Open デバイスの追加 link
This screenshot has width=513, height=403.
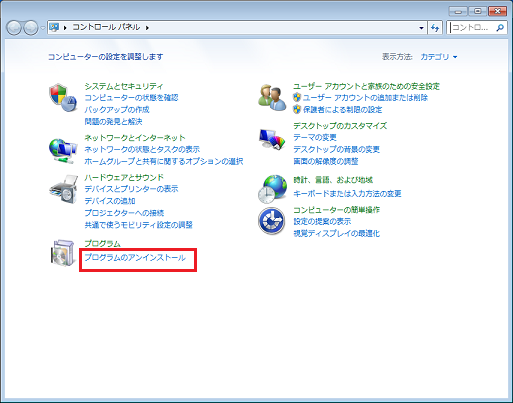[110, 201]
